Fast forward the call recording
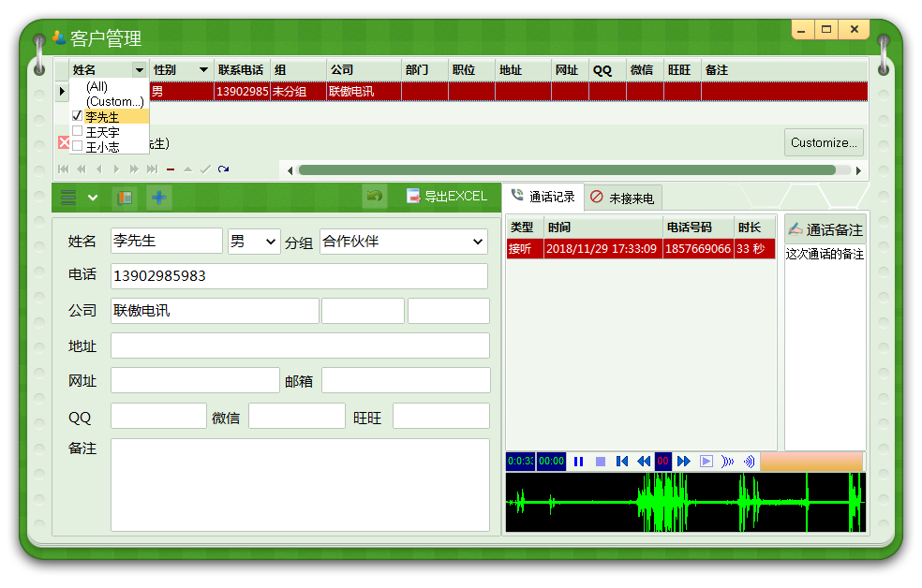 684,462
